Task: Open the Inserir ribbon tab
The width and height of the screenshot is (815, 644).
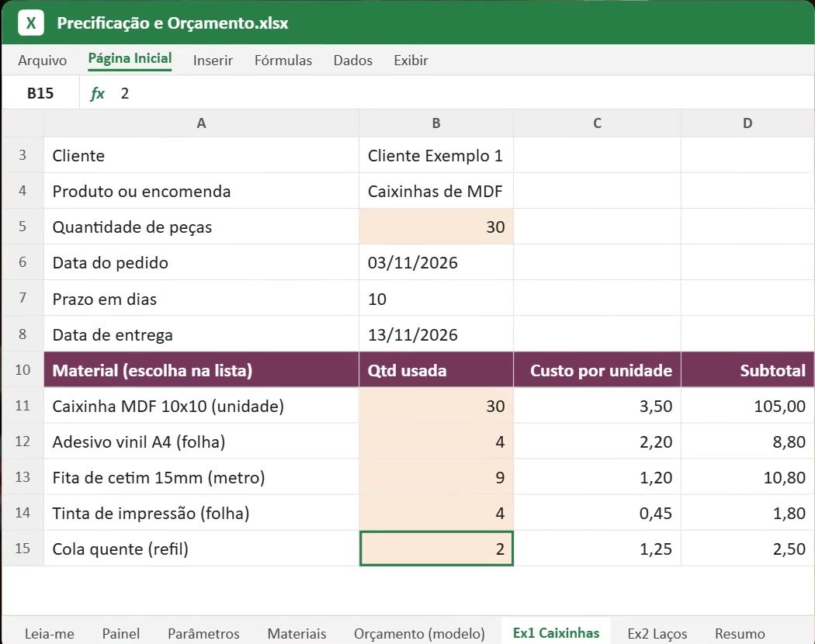Action: 213,61
